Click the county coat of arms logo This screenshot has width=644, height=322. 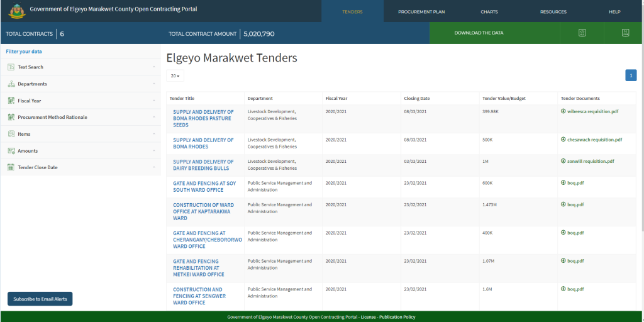(x=17, y=10)
